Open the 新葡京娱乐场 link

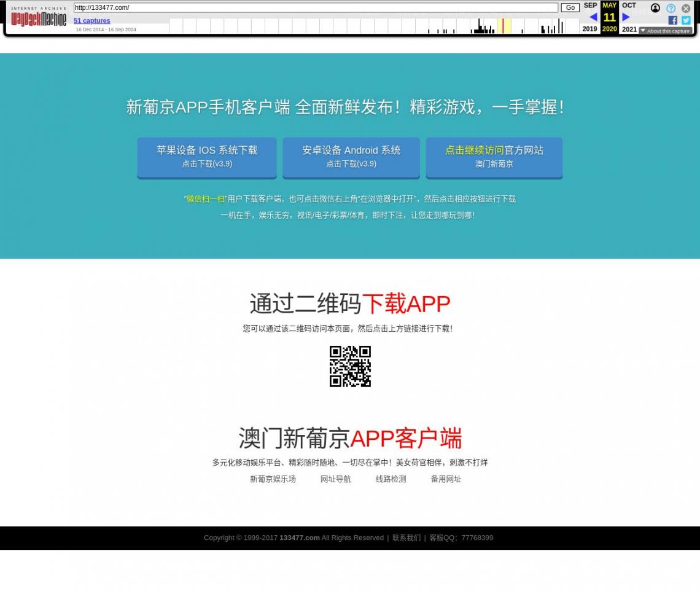[x=273, y=479]
